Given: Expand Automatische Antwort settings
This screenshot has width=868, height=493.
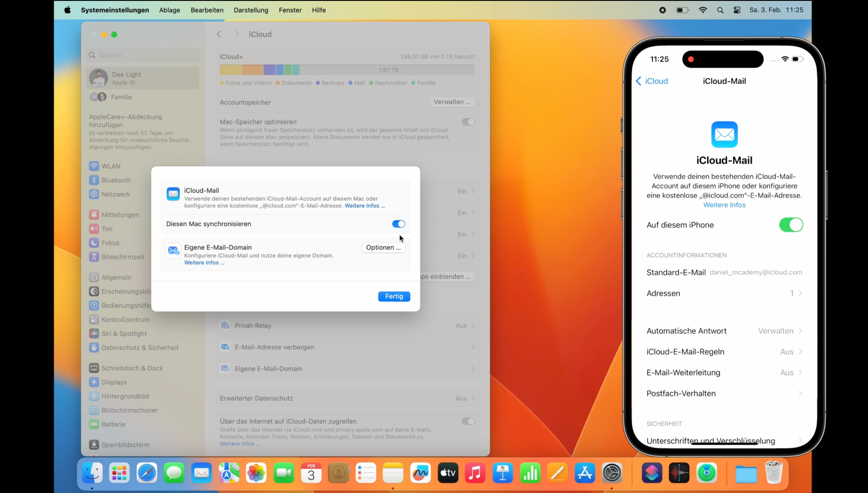Looking at the screenshot, I should [x=724, y=330].
